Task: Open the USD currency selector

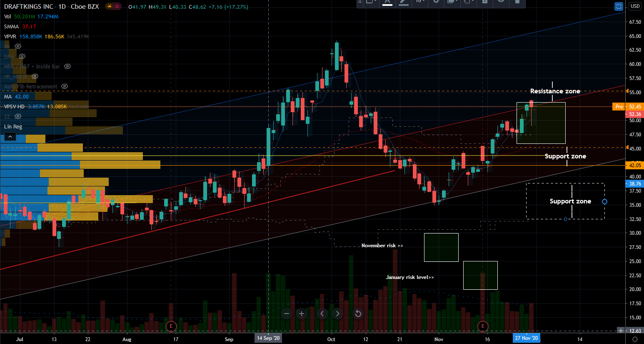Action: 635,6
